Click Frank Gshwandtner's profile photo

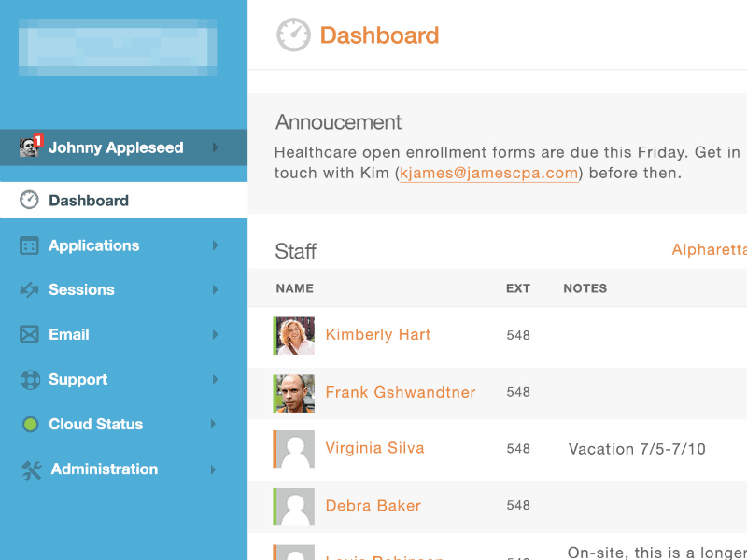pyautogui.click(x=295, y=393)
